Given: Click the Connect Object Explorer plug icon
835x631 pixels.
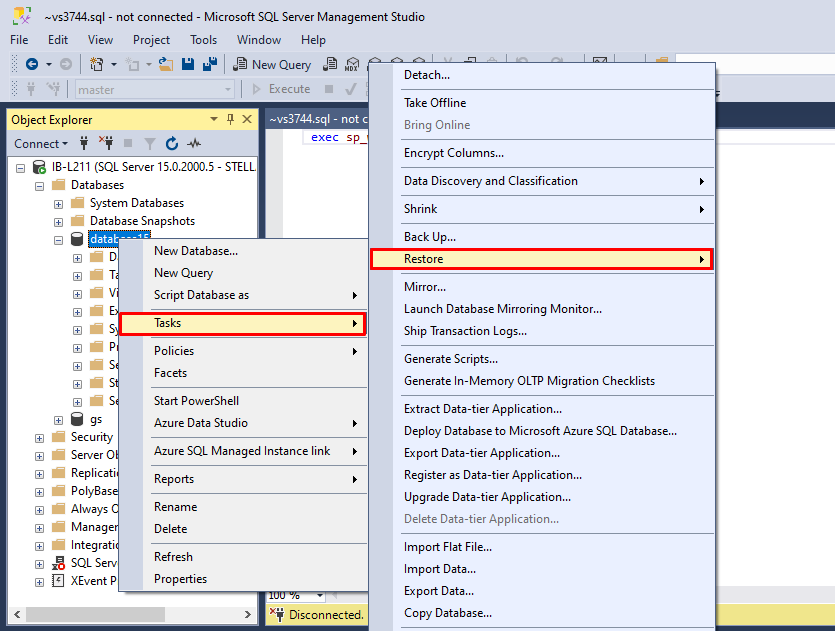Looking at the screenshot, I should pyautogui.click(x=84, y=143).
